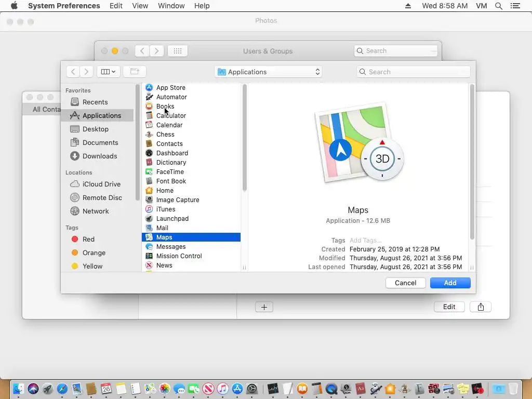Screen dimensions: 532x399
Task: Click Add Tags field for Maps
Action: click(365, 240)
